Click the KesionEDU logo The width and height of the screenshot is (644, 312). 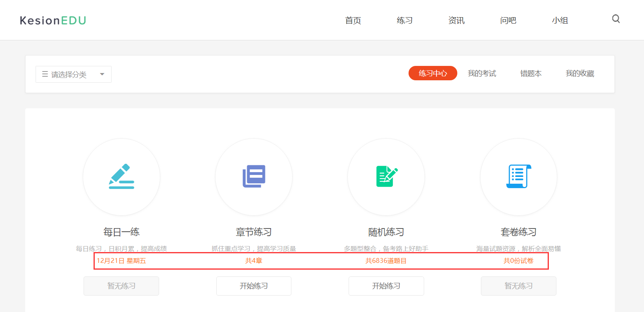coord(53,20)
